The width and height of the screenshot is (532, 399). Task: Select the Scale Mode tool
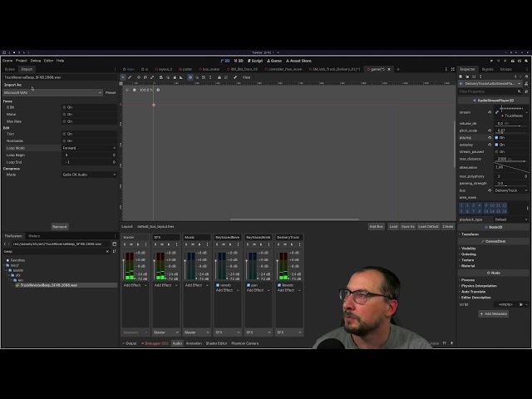(x=152, y=77)
